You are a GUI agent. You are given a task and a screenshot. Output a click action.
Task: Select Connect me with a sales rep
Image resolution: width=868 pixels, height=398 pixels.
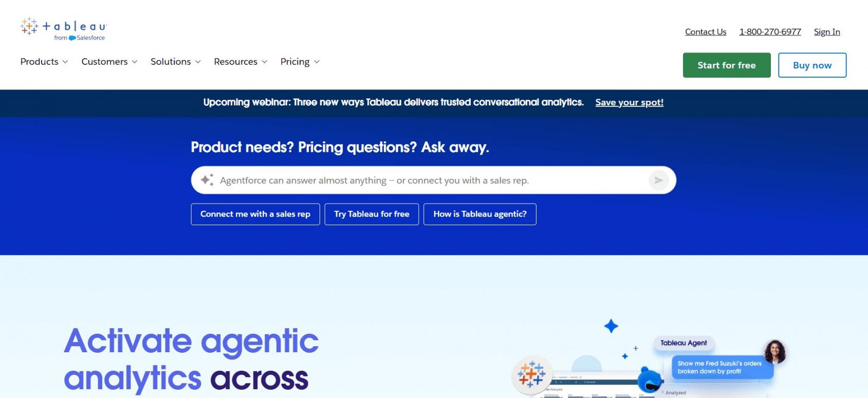[x=255, y=214]
